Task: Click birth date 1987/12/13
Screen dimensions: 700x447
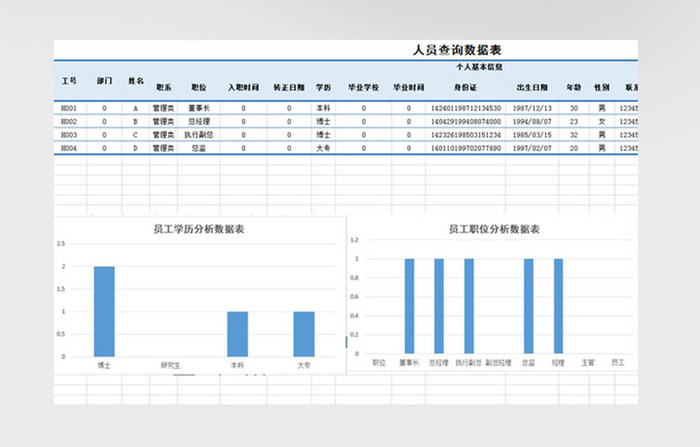Action: coord(532,108)
